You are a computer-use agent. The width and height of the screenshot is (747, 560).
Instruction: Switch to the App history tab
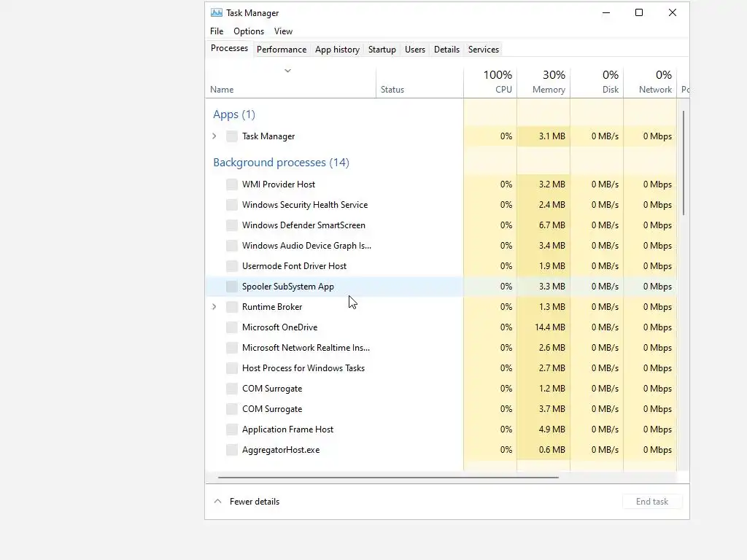(337, 50)
